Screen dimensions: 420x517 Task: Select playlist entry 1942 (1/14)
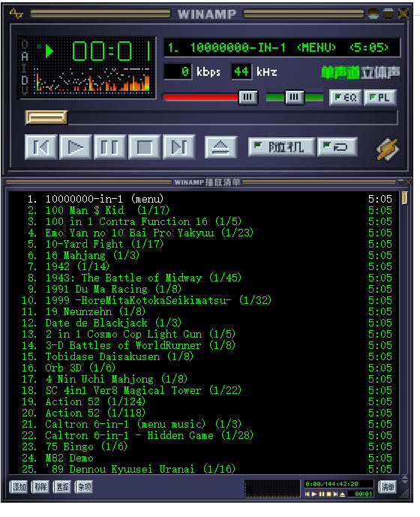[77, 266]
